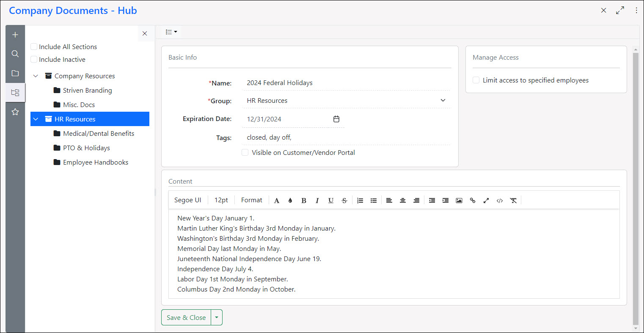Center align content text

403,201
